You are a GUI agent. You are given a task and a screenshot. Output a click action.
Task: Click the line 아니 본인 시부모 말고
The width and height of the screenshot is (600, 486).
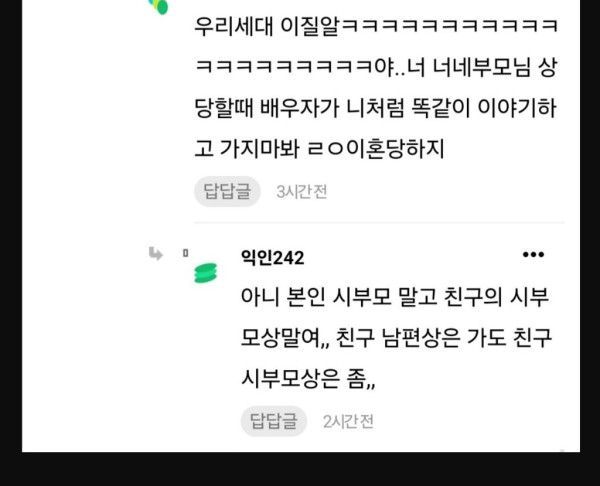pos(395,297)
